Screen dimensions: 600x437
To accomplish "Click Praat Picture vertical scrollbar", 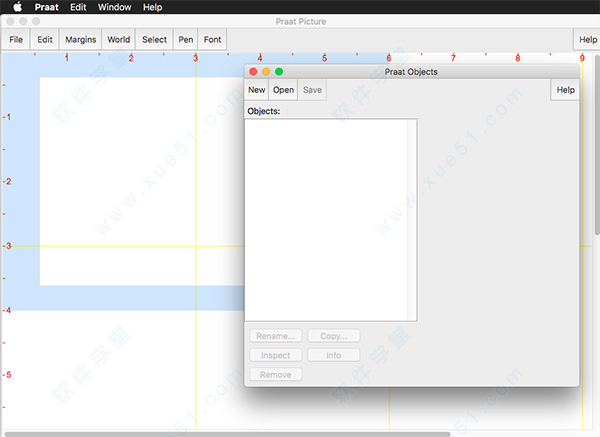I will click(597, 145).
